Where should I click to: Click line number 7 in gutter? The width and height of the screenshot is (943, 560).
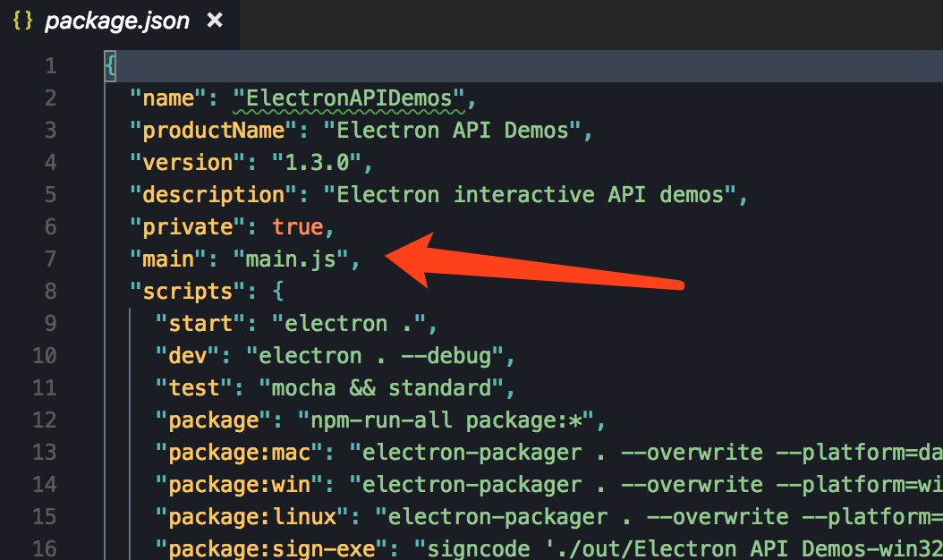50,259
